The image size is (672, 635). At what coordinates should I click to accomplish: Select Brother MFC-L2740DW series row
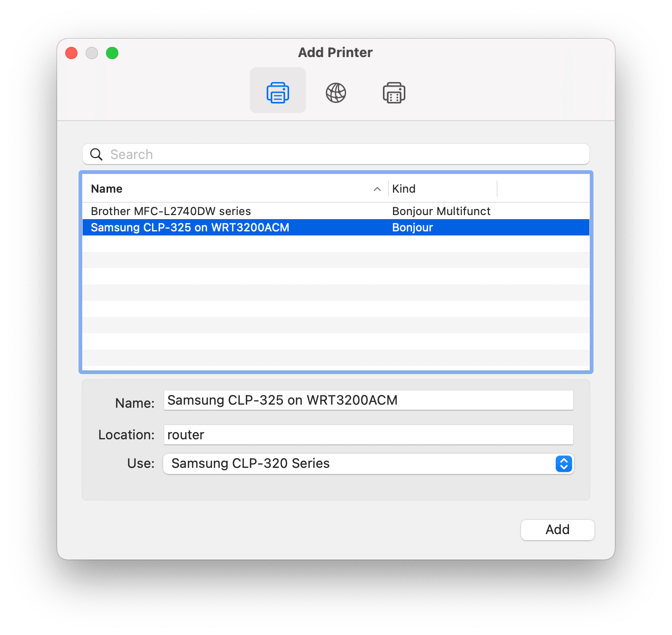tap(336, 211)
